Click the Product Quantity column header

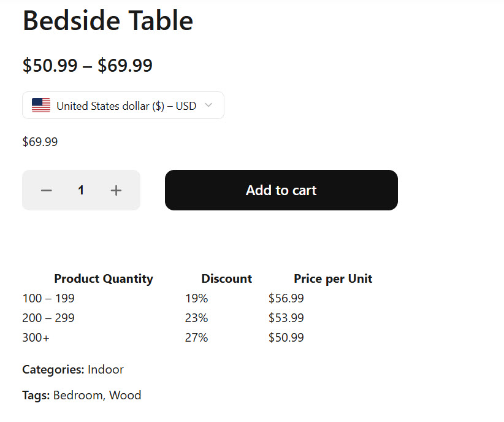click(x=104, y=278)
